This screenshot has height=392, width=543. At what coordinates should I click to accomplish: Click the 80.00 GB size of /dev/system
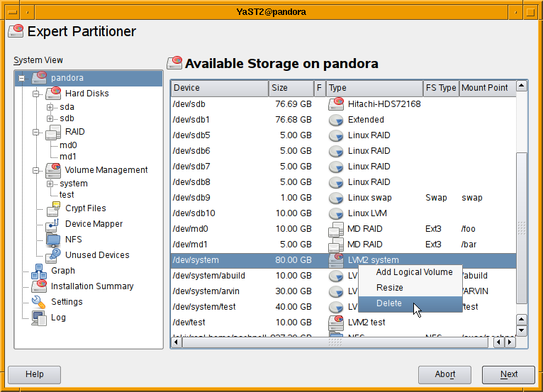(293, 260)
